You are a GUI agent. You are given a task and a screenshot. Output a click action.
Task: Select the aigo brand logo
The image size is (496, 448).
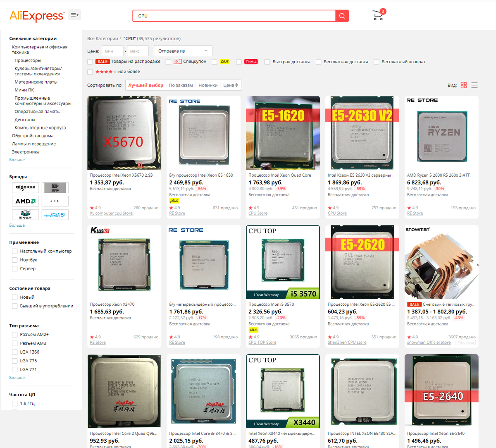(x=26, y=187)
